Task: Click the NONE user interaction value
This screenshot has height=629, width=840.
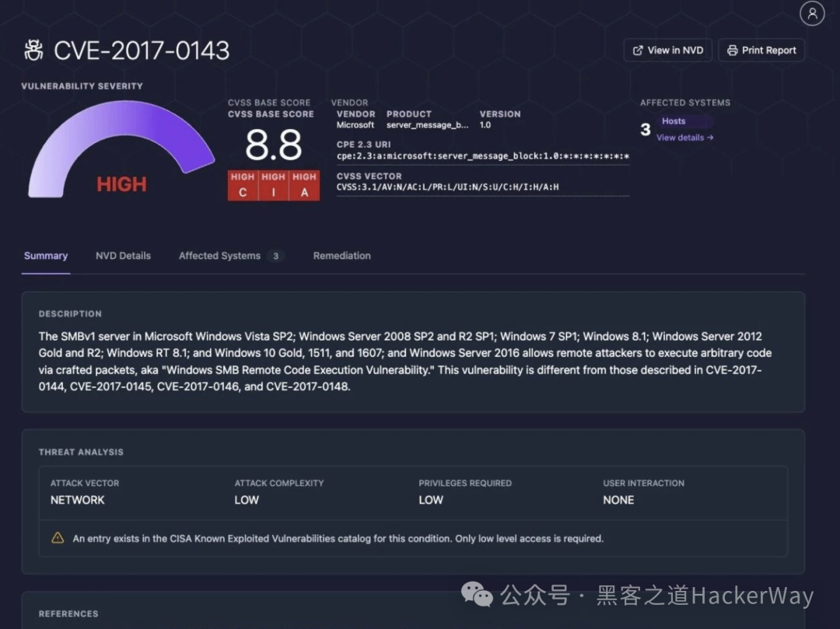Action: coord(618,500)
